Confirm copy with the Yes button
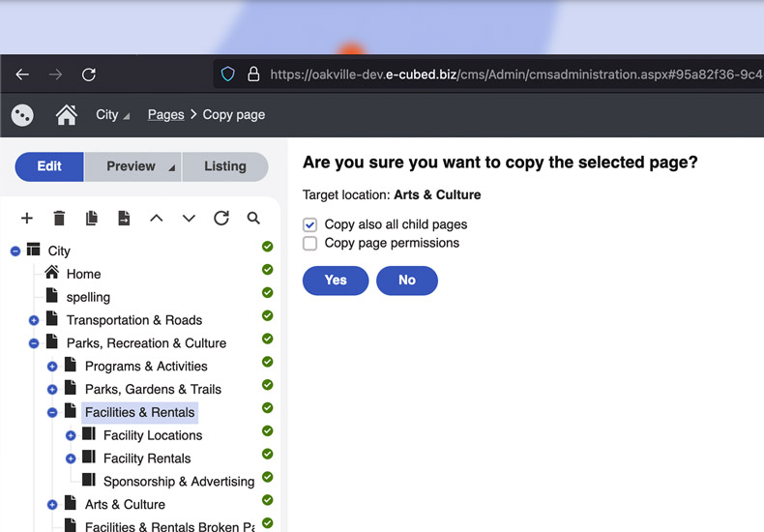This screenshot has height=532, width=764. coord(336,281)
